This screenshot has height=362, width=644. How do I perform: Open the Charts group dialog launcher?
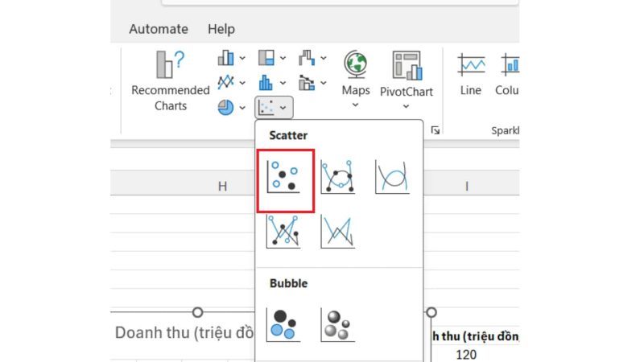[x=436, y=130]
